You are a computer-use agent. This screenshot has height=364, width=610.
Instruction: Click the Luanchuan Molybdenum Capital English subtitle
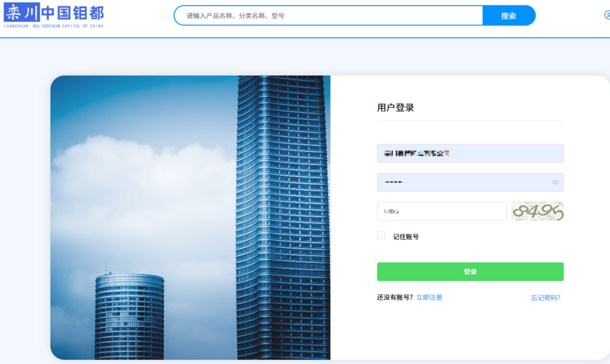click(x=54, y=26)
